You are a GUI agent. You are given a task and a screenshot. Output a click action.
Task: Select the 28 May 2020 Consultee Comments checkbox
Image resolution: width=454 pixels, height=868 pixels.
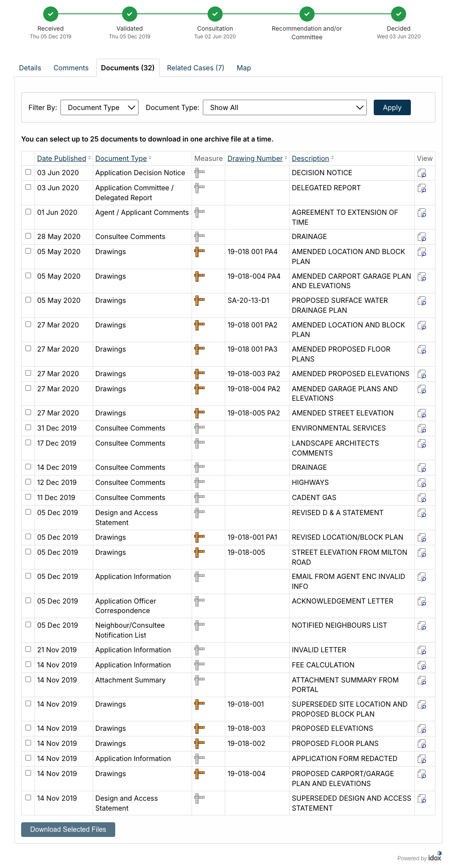28,236
